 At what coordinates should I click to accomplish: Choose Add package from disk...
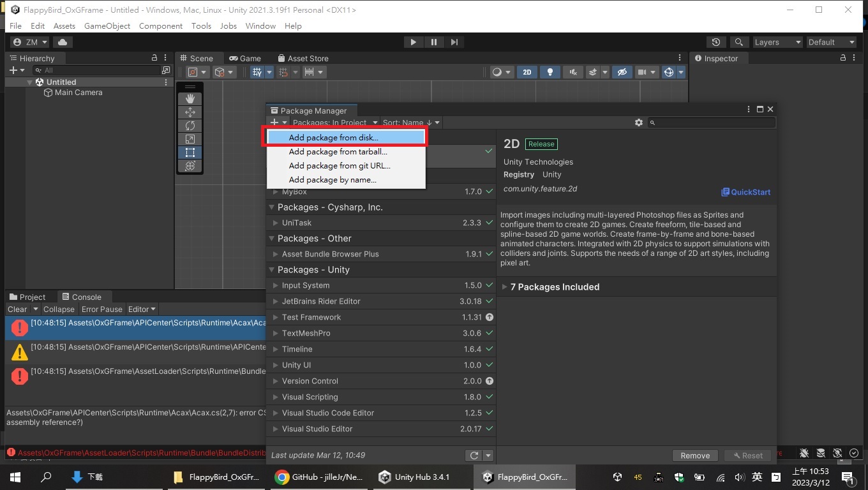pos(346,137)
